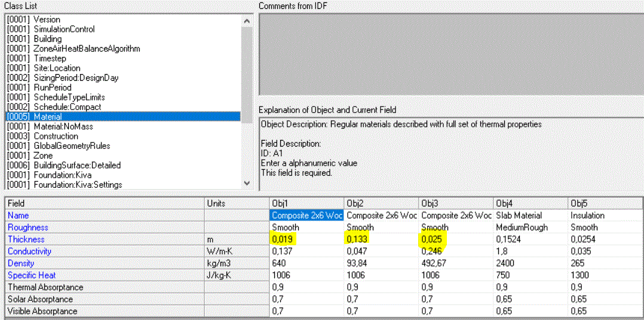Click Class List scrollbar up arrow
The width and height of the screenshot is (644, 320).
[x=246, y=20]
